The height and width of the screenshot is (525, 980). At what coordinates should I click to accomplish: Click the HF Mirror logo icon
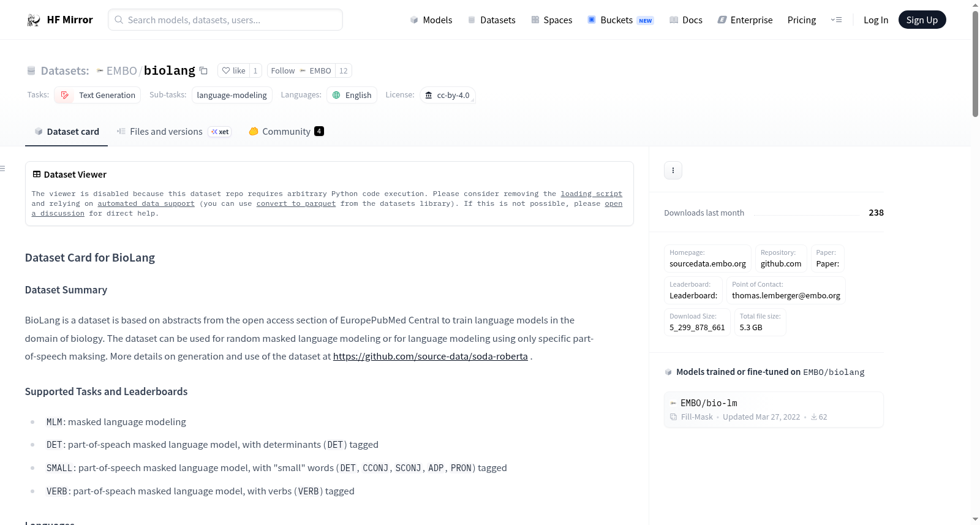(34, 20)
